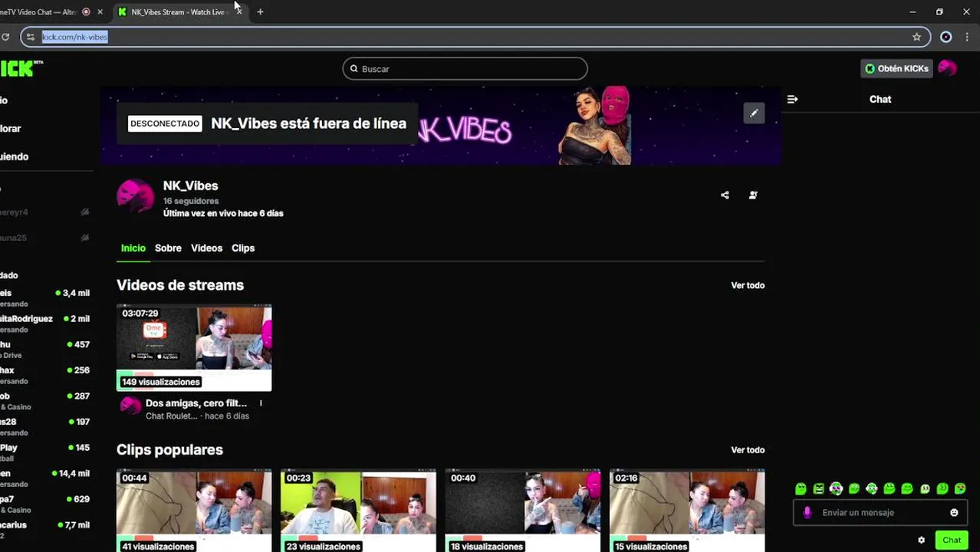This screenshot has height=552, width=980.
Task: Click the Buscar search field
Action: [465, 68]
